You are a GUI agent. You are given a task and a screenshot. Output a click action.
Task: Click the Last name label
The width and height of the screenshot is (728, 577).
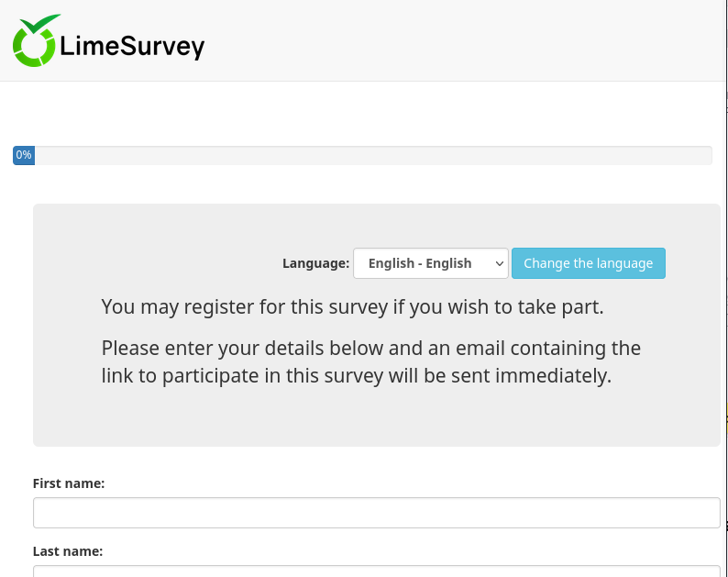click(x=68, y=551)
